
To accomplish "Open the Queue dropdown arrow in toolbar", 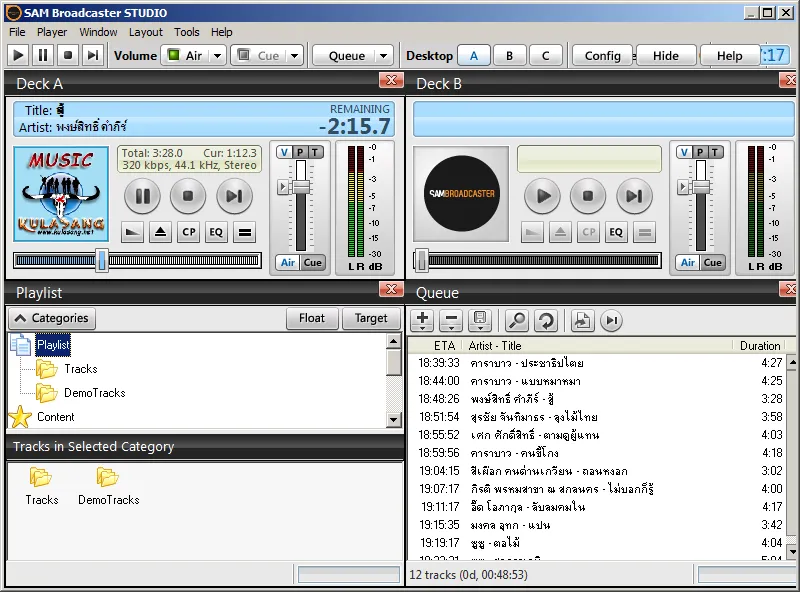I will pyautogui.click(x=384, y=55).
